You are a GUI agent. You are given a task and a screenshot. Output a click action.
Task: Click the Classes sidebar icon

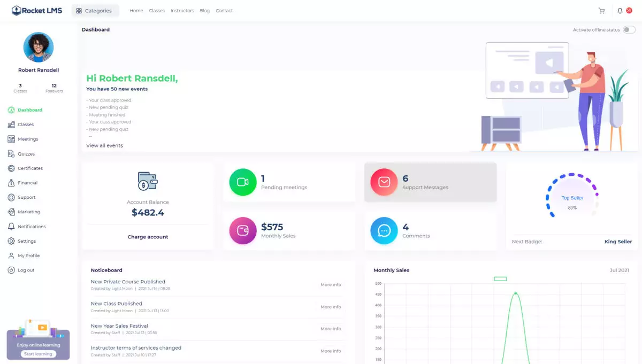click(11, 125)
